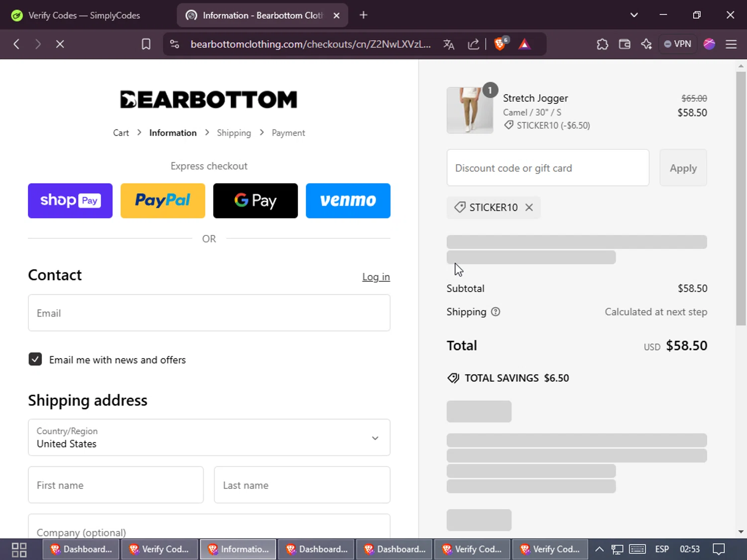Click the Payment breadcrumb step
Image resolution: width=747 pixels, height=560 pixels.
point(288,133)
